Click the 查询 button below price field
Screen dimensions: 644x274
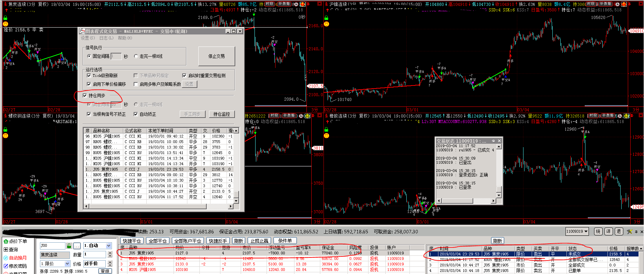(105, 271)
